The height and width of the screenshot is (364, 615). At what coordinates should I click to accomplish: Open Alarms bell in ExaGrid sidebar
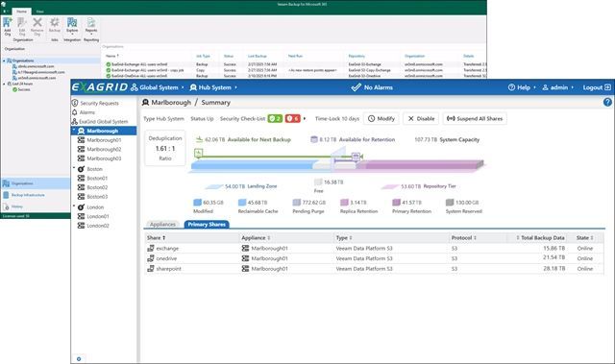pos(75,112)
